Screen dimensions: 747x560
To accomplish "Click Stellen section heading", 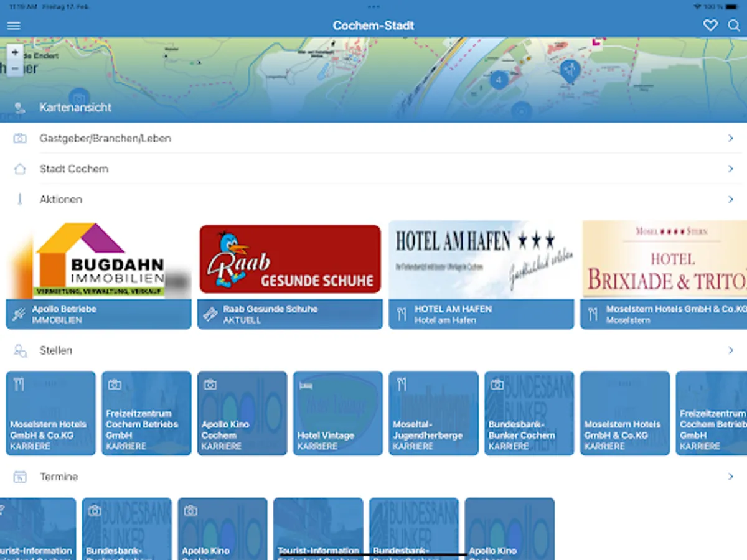I will (x=56, y=350).
